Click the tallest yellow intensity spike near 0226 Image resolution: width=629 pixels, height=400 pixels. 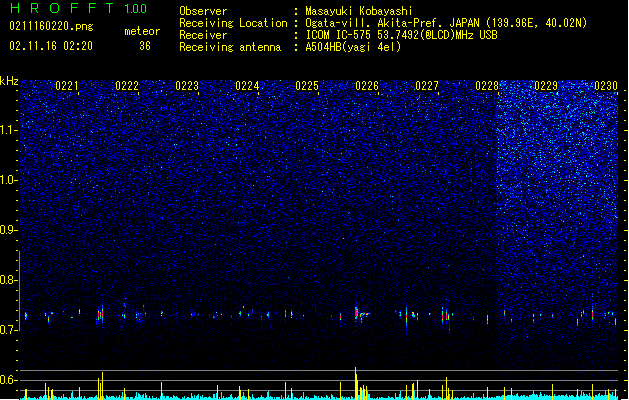click(355, 383)
